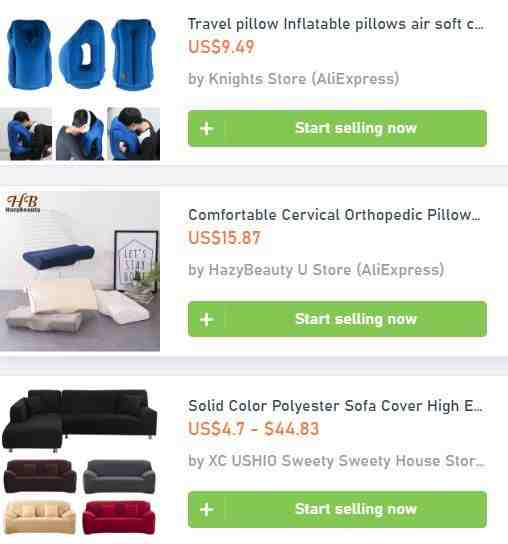Open the Travel pillow Inflatable pillows title
Viewport: 508px width, 544px height.
[336, 24]
